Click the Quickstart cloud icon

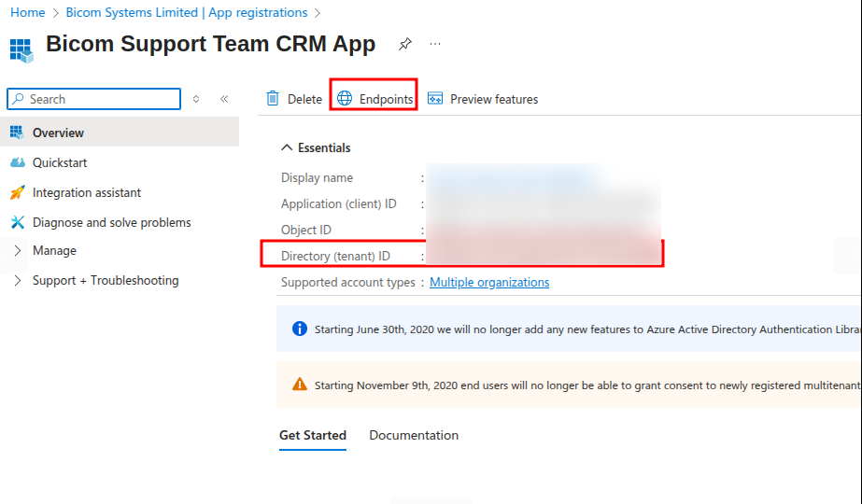[18, 162]
